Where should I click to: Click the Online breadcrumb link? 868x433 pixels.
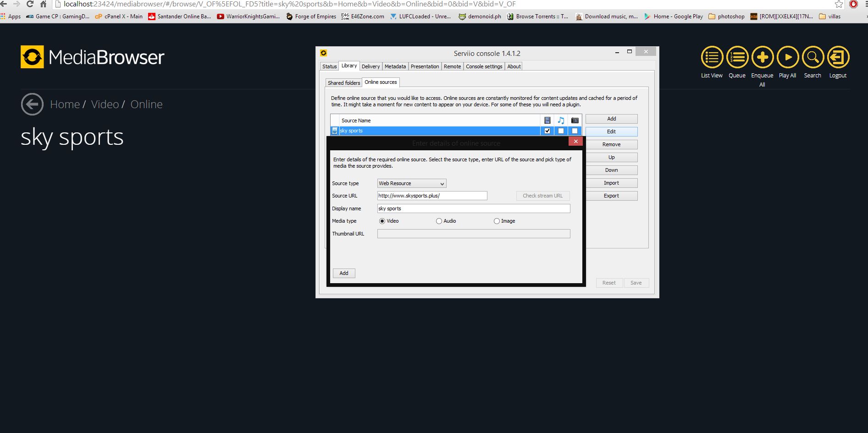tap(147, 104)
